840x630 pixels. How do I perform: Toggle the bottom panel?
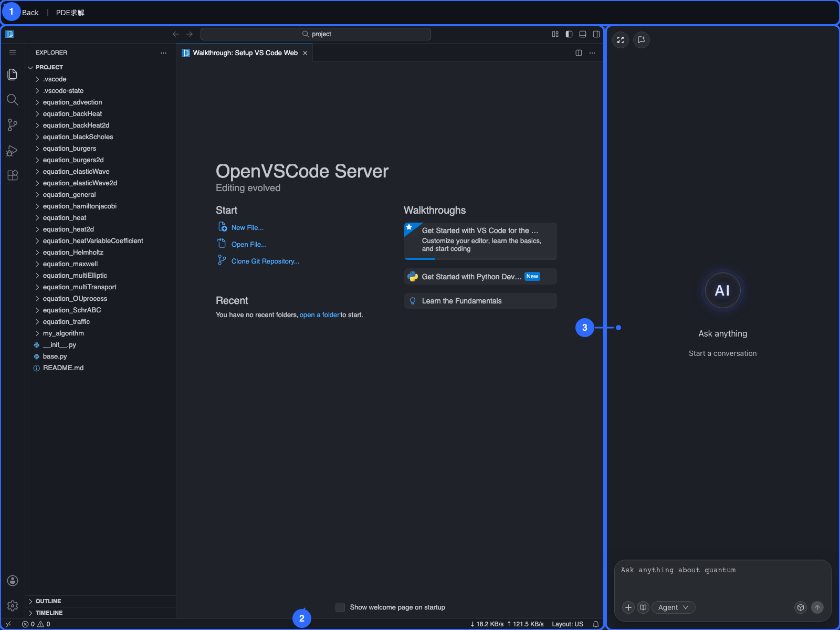(x=583, y=34)
